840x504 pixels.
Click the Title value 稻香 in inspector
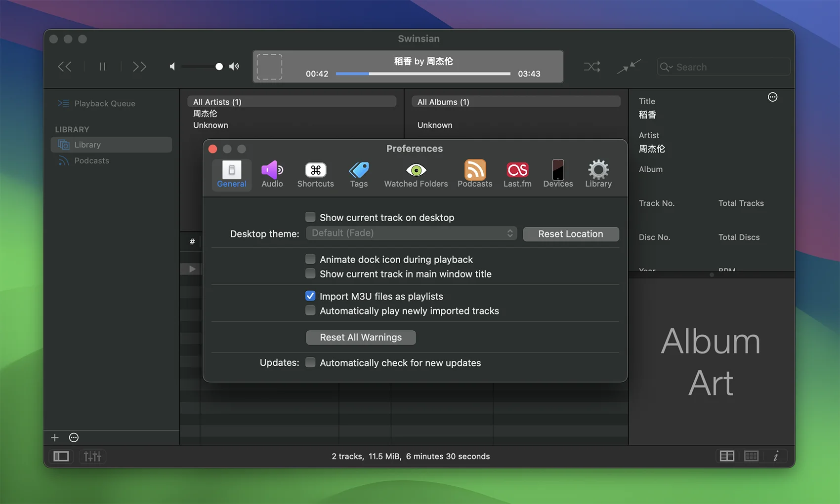(x=647, y=115)
